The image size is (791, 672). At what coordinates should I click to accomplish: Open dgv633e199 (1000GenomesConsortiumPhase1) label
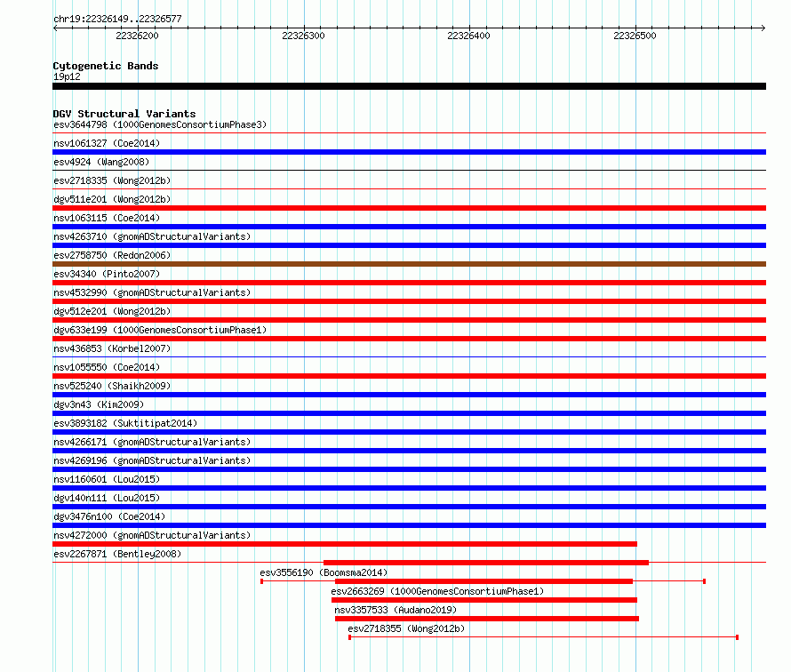[x=160, y=330]
